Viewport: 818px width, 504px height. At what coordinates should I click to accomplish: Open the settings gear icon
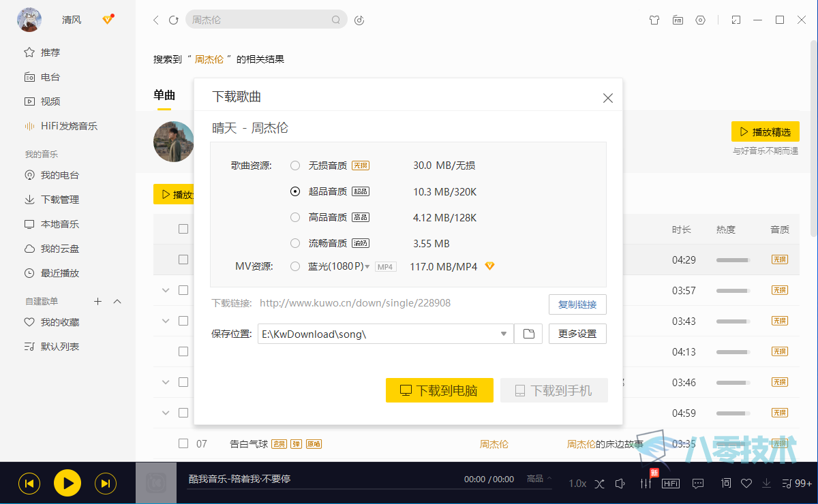[700, 20]
